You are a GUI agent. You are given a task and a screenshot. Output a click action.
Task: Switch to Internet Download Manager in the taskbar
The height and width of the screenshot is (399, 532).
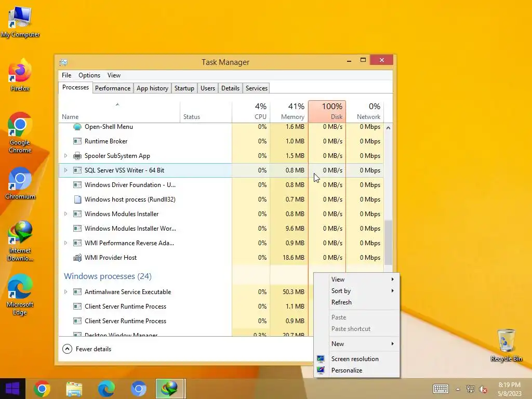170,389
